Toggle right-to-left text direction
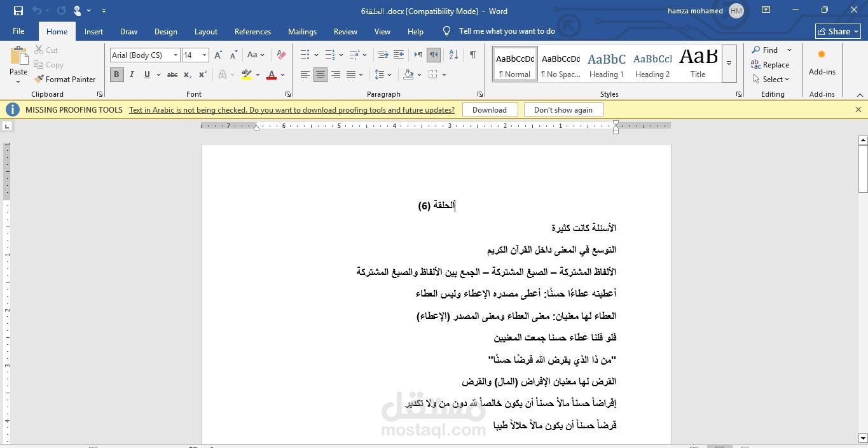The width and height of the screenshot is (868, 448). pyautogui.click(x=434, y=55)
